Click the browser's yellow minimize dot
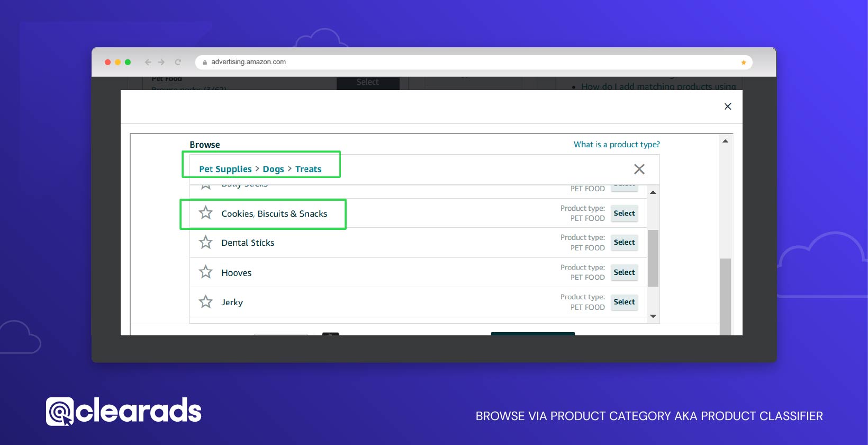 [x=117, y=62]
